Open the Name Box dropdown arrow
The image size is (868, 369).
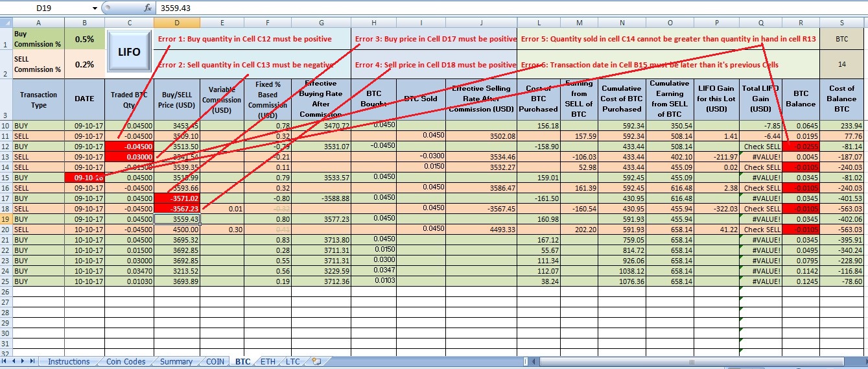[x=95, y=8]
